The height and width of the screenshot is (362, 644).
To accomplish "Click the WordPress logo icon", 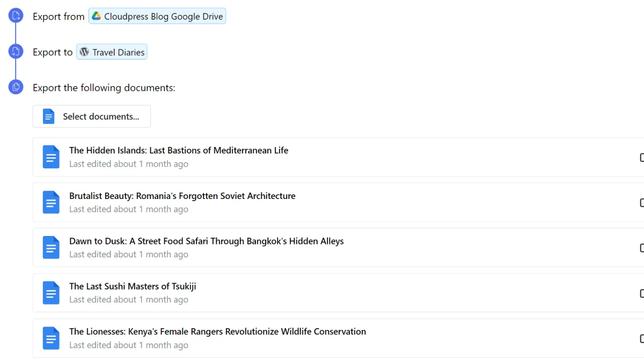I will [x=84, y=52].
